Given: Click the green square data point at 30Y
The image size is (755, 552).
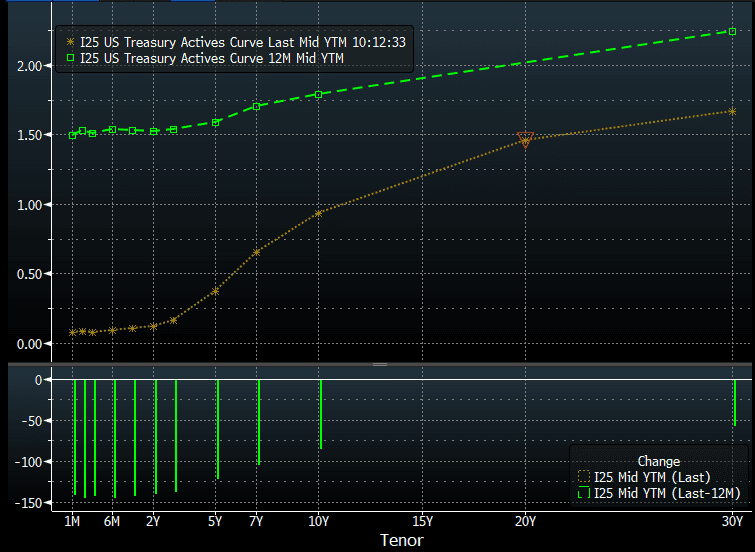Looking at the screenshot, I should [x=733, y=31].
